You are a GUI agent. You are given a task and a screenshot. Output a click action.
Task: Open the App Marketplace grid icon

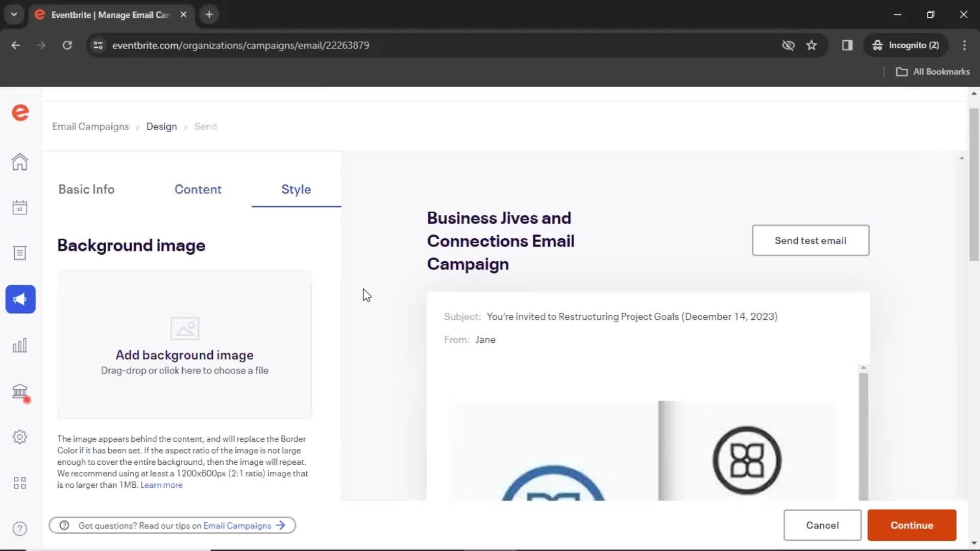pos(20,483)
